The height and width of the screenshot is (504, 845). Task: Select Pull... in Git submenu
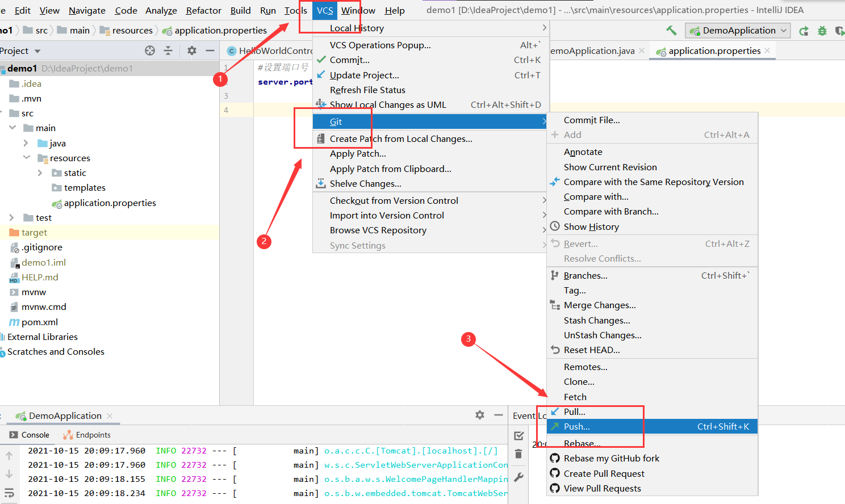(652, 411)
